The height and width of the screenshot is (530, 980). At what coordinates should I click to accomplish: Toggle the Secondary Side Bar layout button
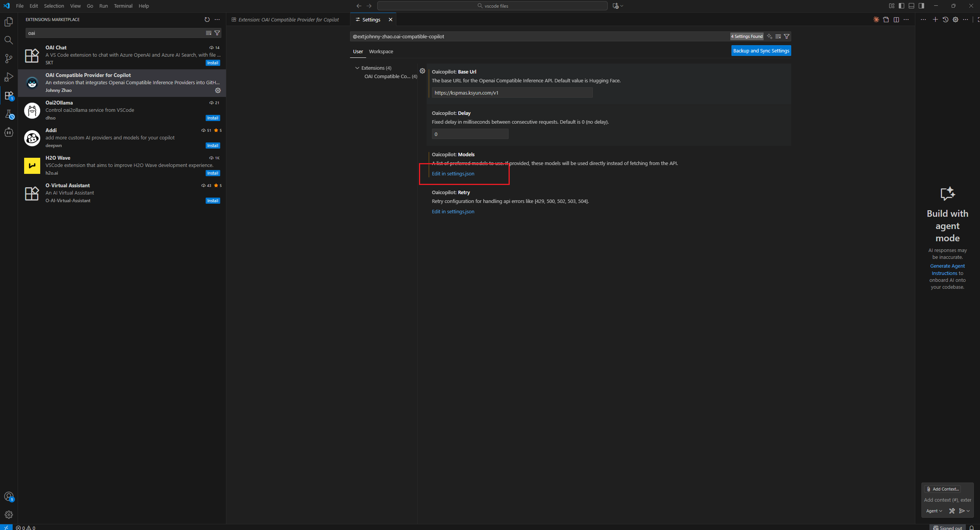pyautogui.click(x=921, y=6)
